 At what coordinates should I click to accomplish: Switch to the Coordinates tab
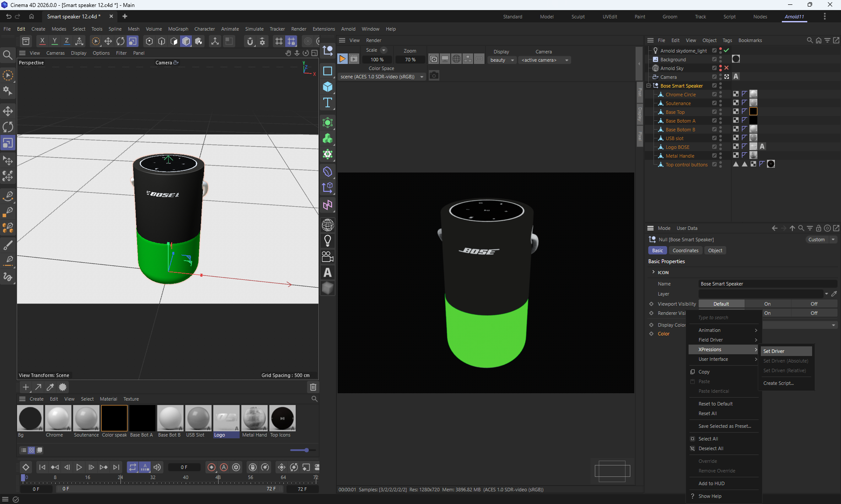coord(685,250)
